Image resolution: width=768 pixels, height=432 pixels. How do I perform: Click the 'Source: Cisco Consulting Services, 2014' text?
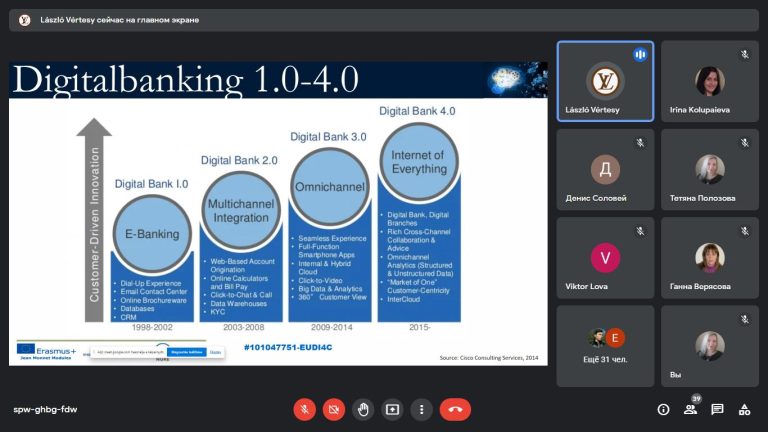click(489, 358)
